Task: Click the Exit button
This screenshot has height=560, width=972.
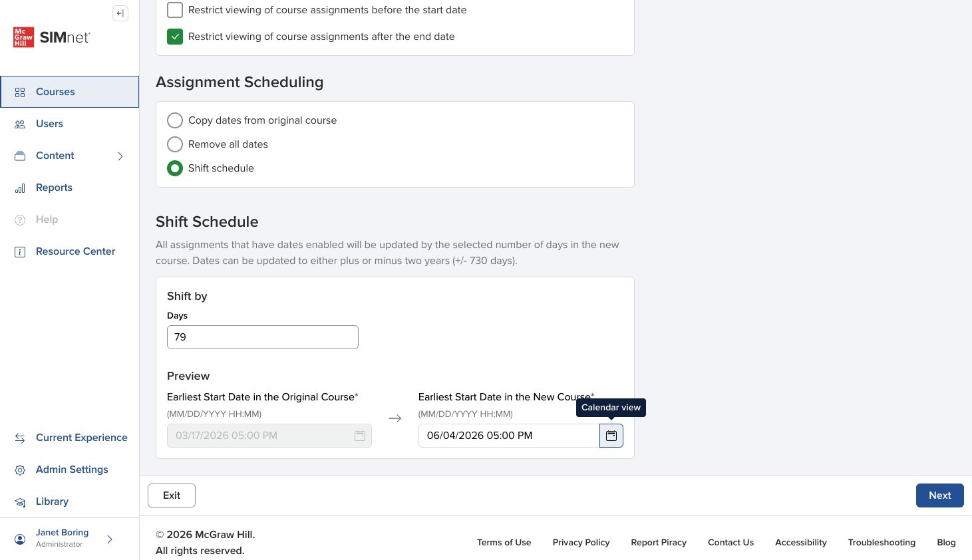Action: 172,495
